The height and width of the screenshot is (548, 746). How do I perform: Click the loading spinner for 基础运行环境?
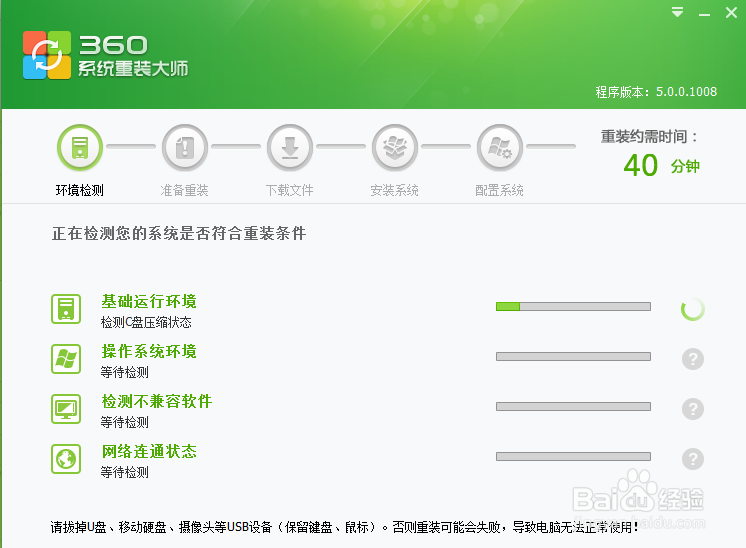pyautogui.click(x=693, y=309)
